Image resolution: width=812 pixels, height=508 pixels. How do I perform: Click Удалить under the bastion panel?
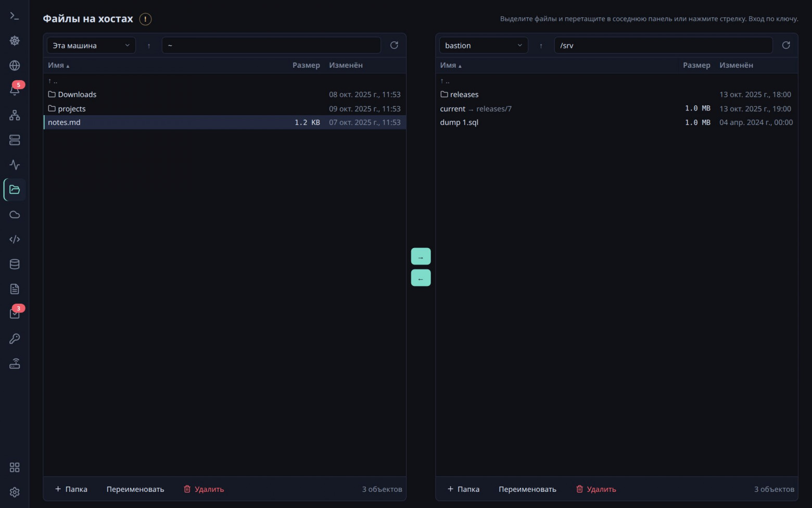(x=596, y=489)
